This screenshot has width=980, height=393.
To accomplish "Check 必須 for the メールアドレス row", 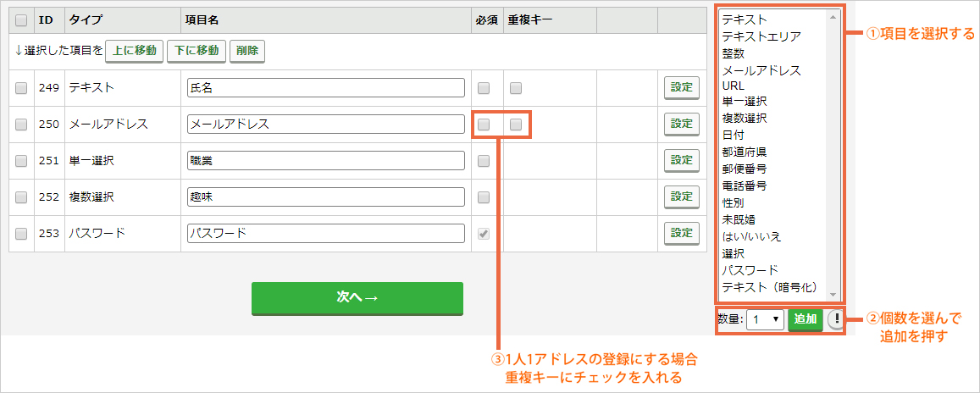I will tap(484, 125).
